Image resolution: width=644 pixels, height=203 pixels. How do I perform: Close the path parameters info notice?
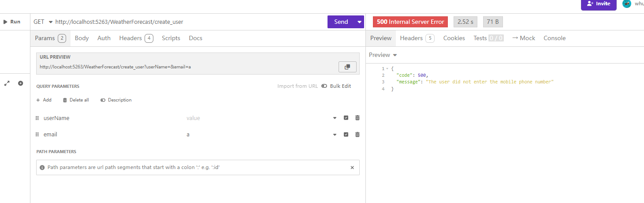click(352, 168)
